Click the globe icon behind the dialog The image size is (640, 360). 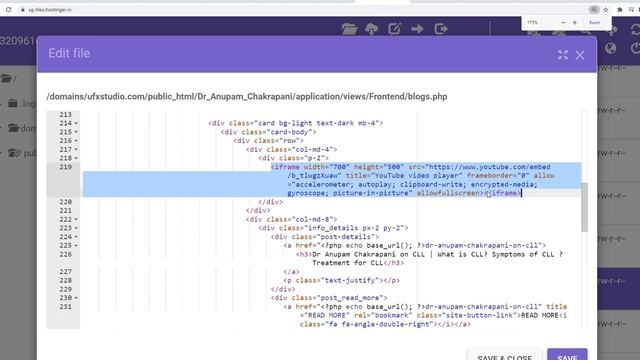pos(611,48)
